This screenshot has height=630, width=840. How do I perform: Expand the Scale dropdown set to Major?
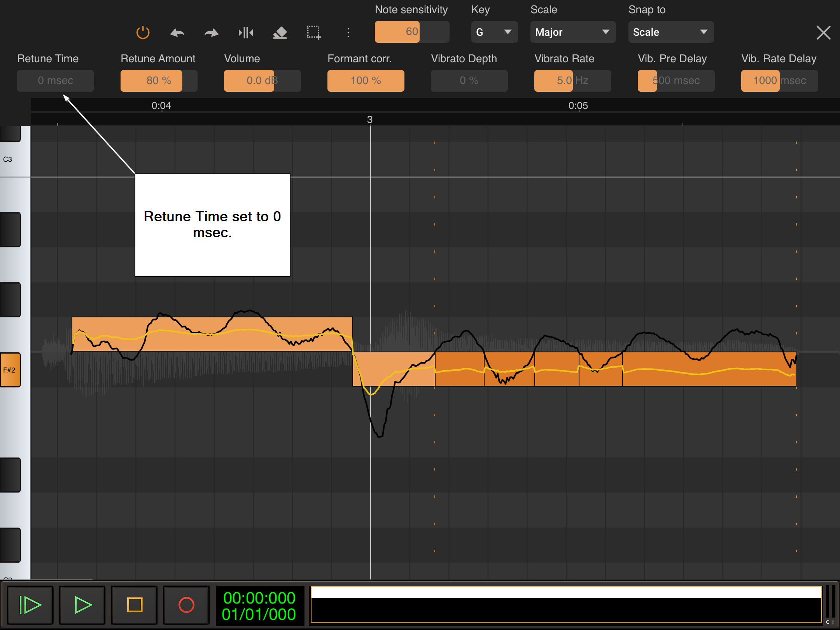tap(572, 32)
